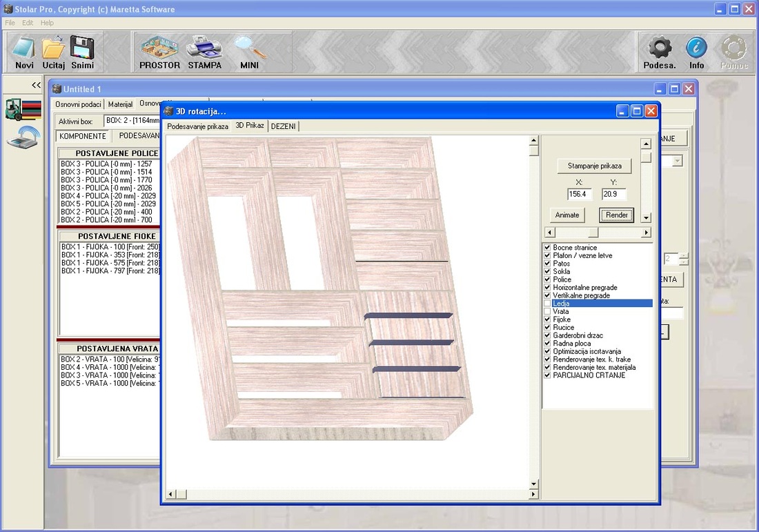Click the Stampanje prikaza button

(594, 166)
